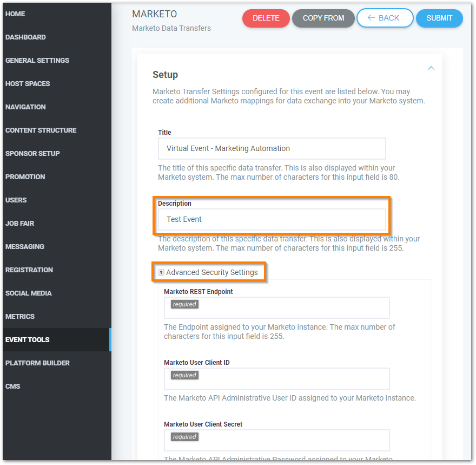
Task: Focus the Marketo REST Endpoint field
Action: pos(276,307)
